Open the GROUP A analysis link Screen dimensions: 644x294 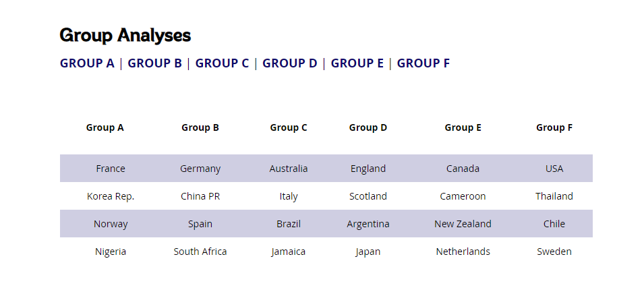click(x=87, y=63)
